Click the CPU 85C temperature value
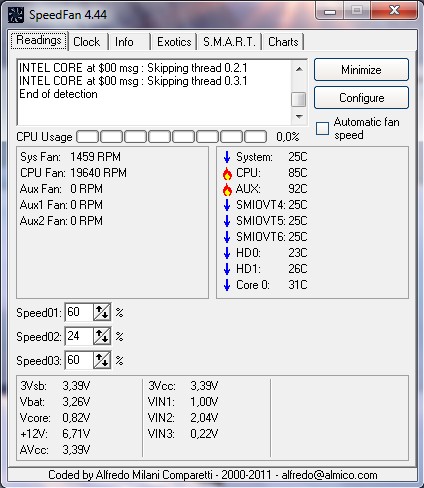This screenshot has width=424, height=488. [298, 173]
